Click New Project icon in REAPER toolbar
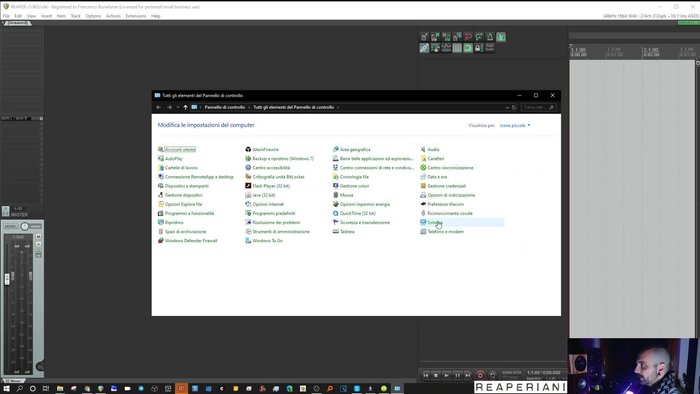 click(x=424, y=37)
